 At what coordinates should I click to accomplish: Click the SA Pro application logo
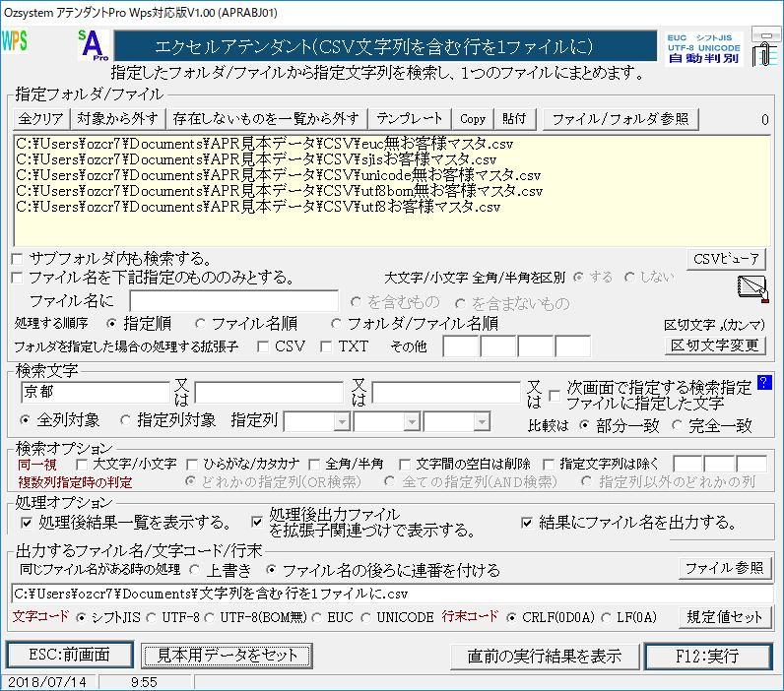(94, 45)
